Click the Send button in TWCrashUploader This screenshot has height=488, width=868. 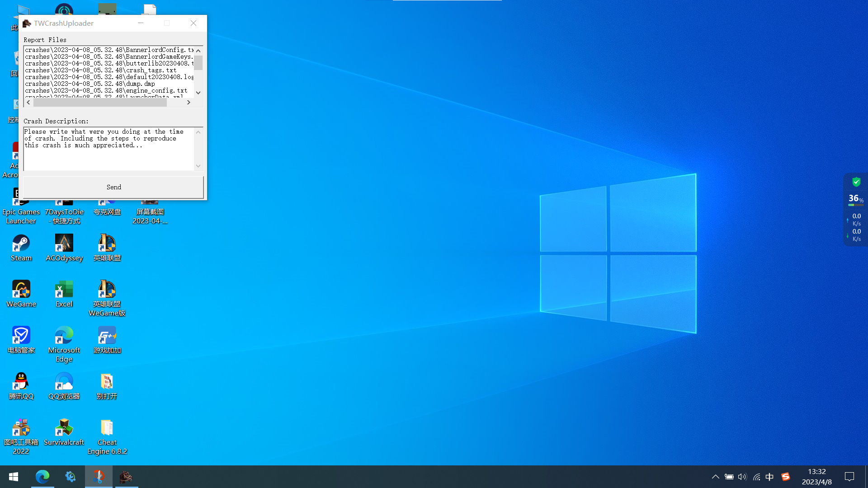click(113, 187)
